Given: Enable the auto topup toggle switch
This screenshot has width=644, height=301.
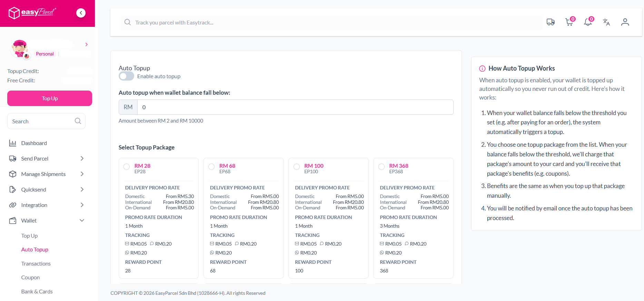Looking at the screenshot, I should coord(126,76).
